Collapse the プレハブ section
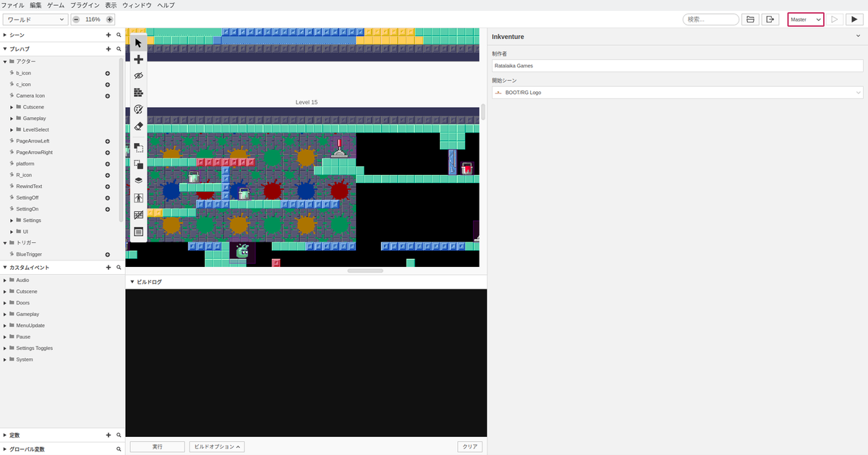This screenshot has height=455, width=868. [5, 49]
